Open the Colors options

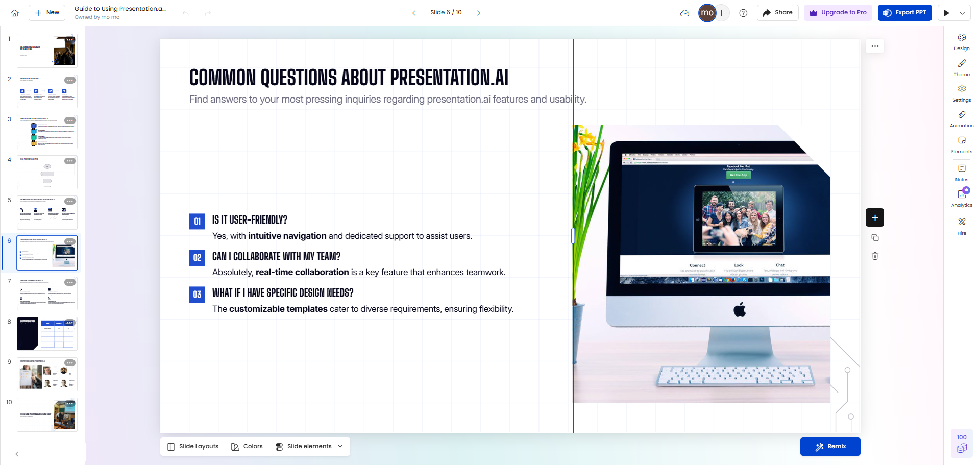tap(247, 447)
